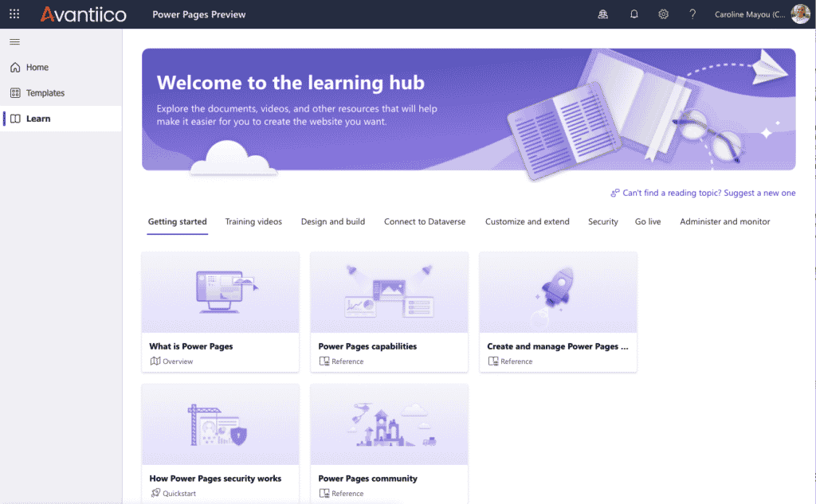Viewport: 816px width, 504px height.
Task: Open notifications bell icon
Action: pyautogui.click(x=634, y=14)
